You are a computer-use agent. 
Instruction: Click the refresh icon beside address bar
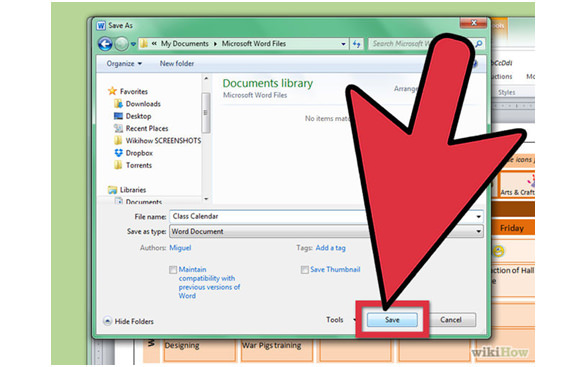pos(356,44)
